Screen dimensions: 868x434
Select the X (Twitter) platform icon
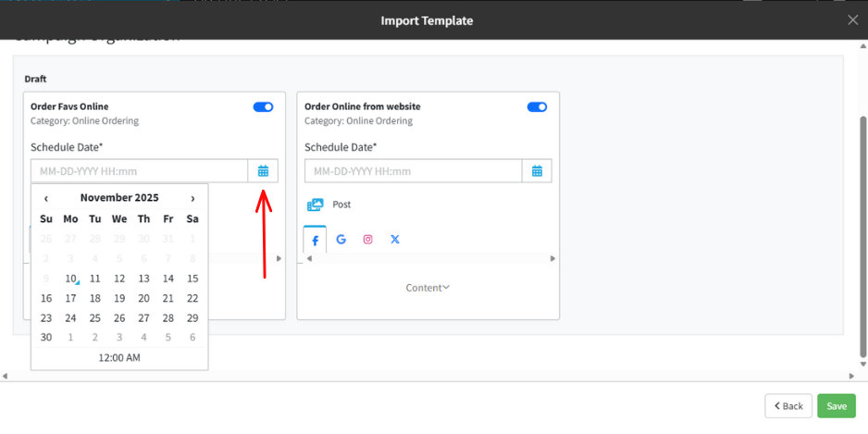point(395,240)
